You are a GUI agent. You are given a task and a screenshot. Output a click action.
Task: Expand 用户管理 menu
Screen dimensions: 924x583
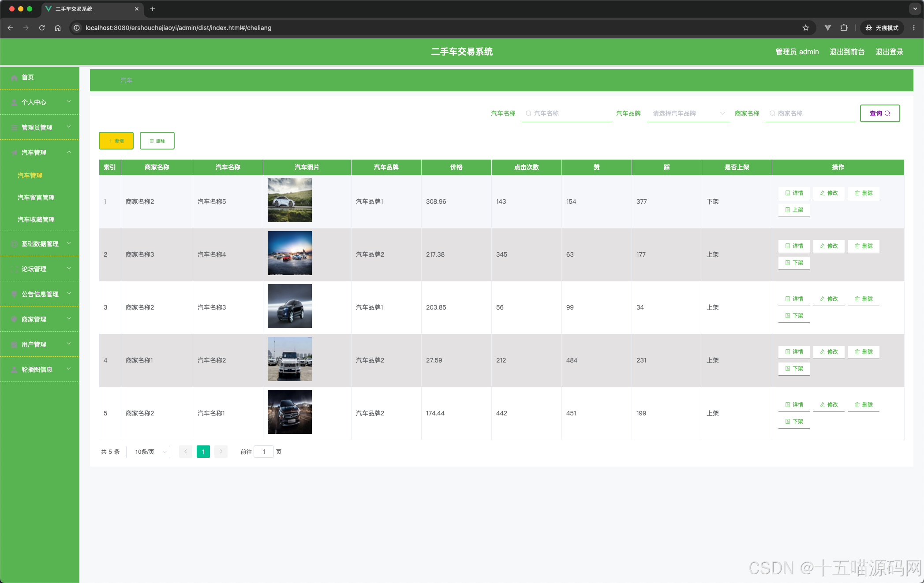[40, 344]
